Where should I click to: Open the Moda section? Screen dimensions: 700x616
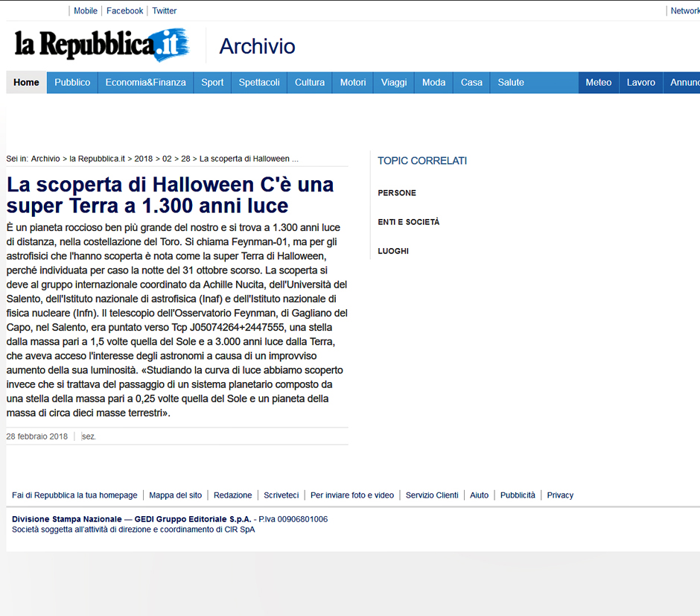434,83
